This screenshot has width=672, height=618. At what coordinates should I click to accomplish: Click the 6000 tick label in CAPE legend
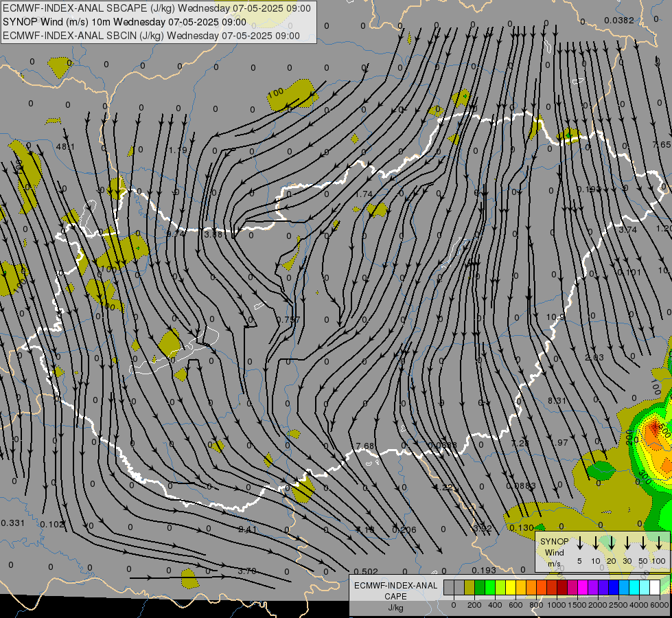click(660, 605)
